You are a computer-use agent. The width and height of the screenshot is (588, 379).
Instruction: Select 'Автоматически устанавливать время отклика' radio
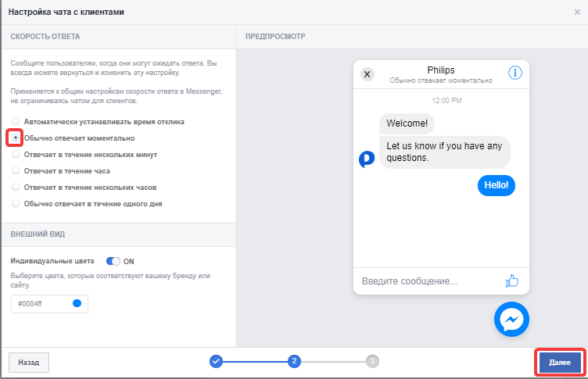point(16,121)
